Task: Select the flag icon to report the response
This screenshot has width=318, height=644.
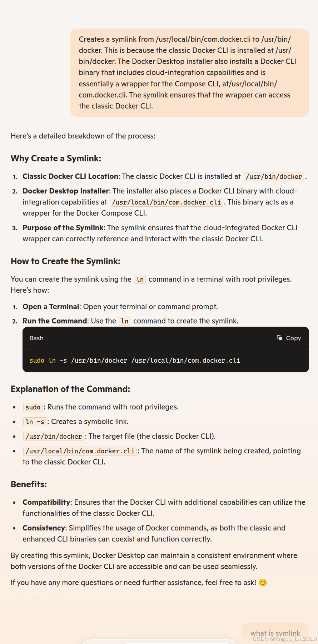Action: coord(56,601)
